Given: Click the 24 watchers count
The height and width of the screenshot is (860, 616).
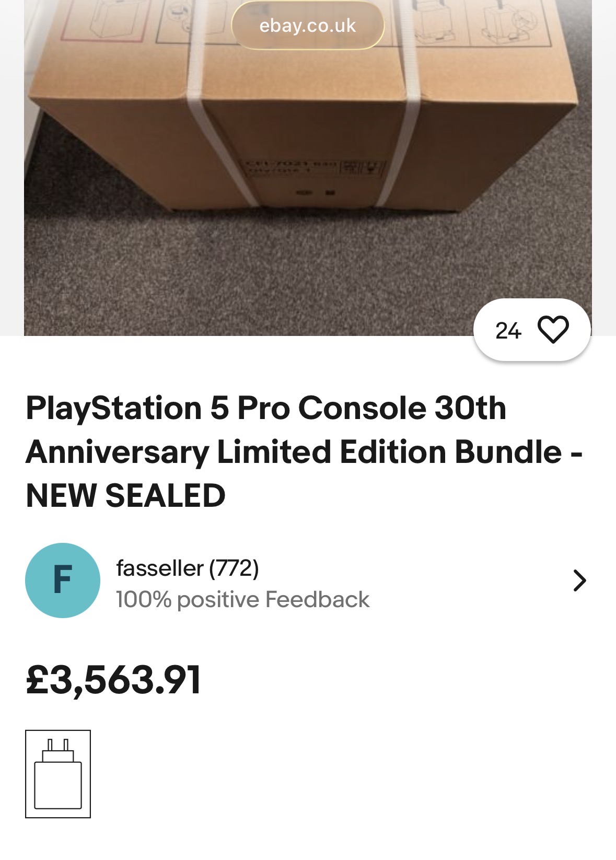Looking at the screenshot, I should 508,331.
